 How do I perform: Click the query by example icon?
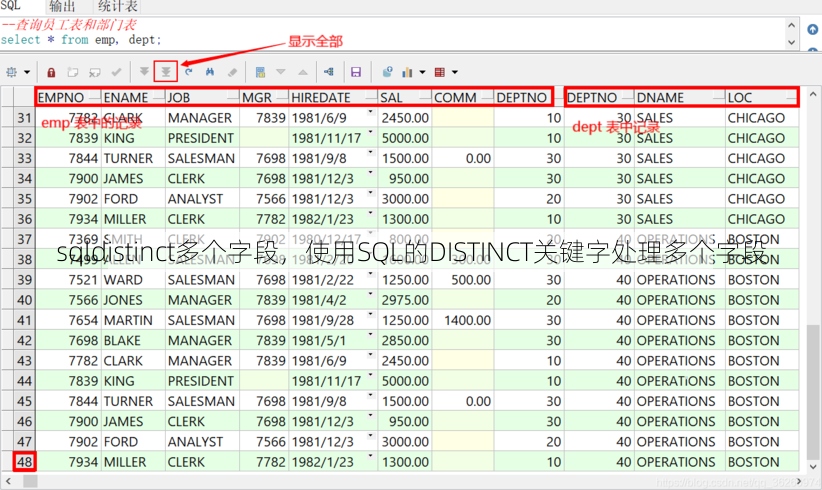point(259,72)
